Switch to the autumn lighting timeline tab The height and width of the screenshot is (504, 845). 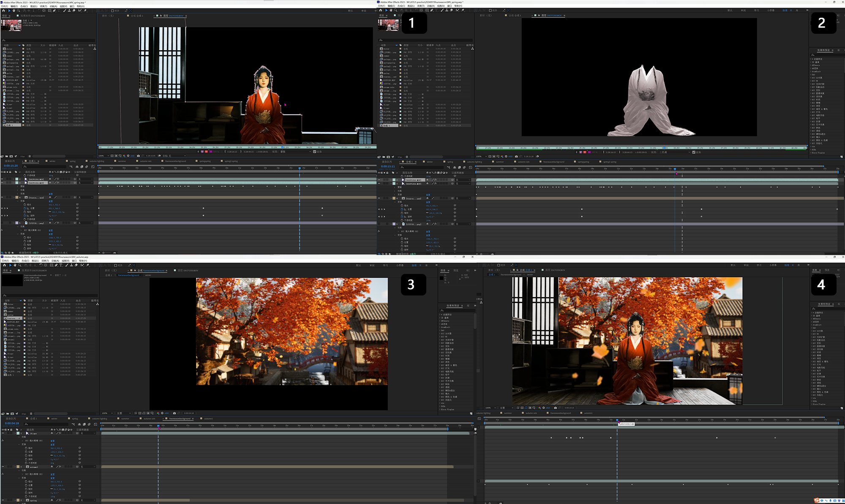point(98,419)
